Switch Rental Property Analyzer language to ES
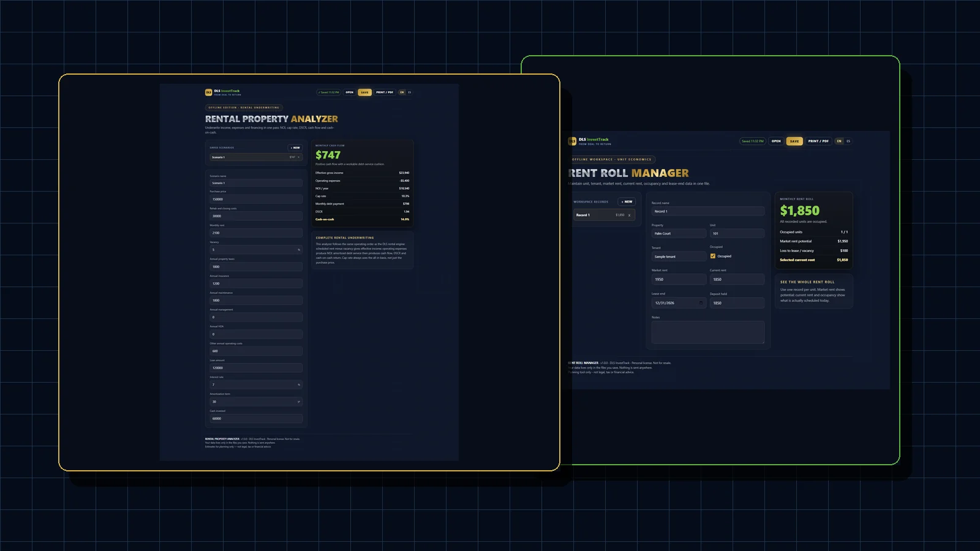 (x=410, y=92)
